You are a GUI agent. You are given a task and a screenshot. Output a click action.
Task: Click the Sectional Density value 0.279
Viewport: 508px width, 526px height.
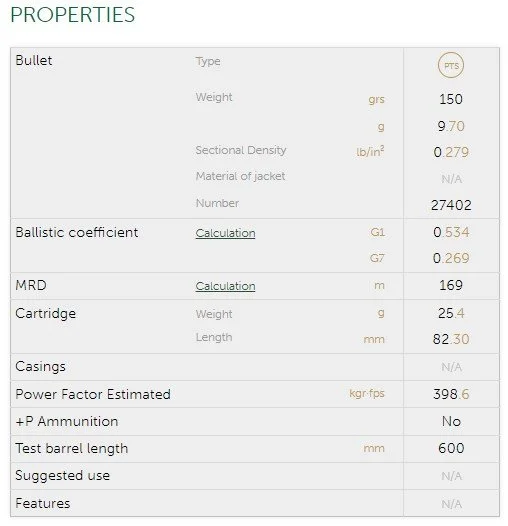(451, 152)
